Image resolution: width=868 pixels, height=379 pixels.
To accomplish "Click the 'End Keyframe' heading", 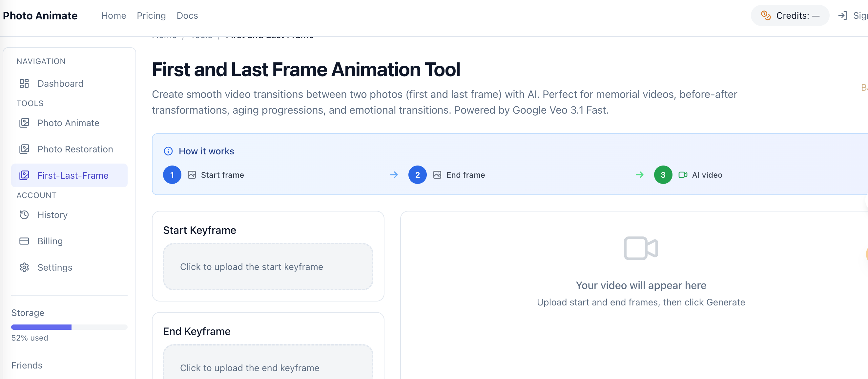I will [x=197, y=331].
